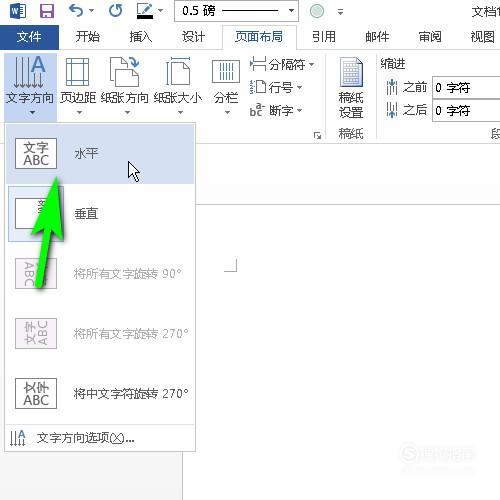The image size is (500, 500).
Task: Open the customize quick access toolbar arrow
Action: click(340, 12)
